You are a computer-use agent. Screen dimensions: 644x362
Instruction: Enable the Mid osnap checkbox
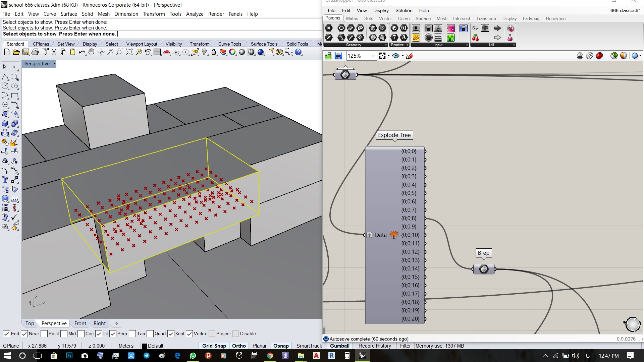coord(64,334)
